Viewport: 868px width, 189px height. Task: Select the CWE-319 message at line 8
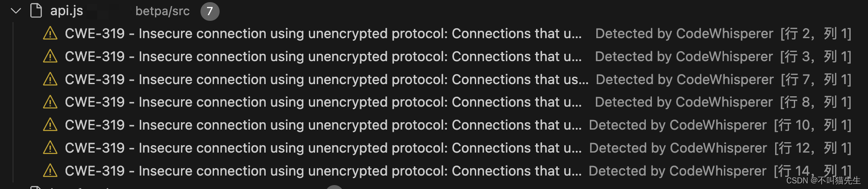pyautogui.click(x=323, y=102)
